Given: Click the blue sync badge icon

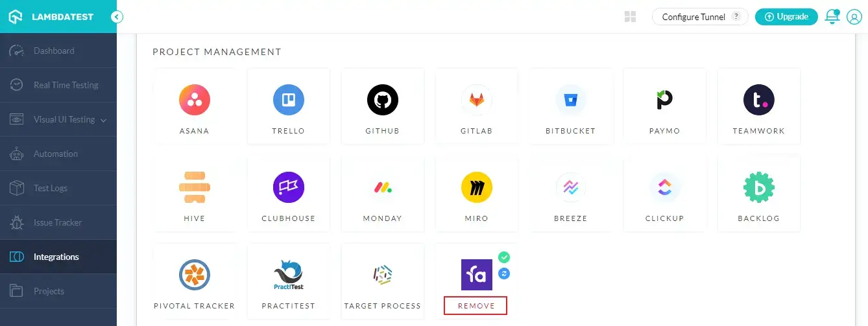Looking at the screenshot, I should (504, 274).
